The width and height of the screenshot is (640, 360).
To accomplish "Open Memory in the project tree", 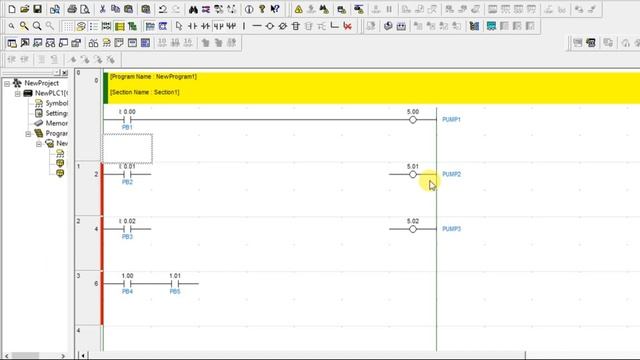I will (57, 123).
